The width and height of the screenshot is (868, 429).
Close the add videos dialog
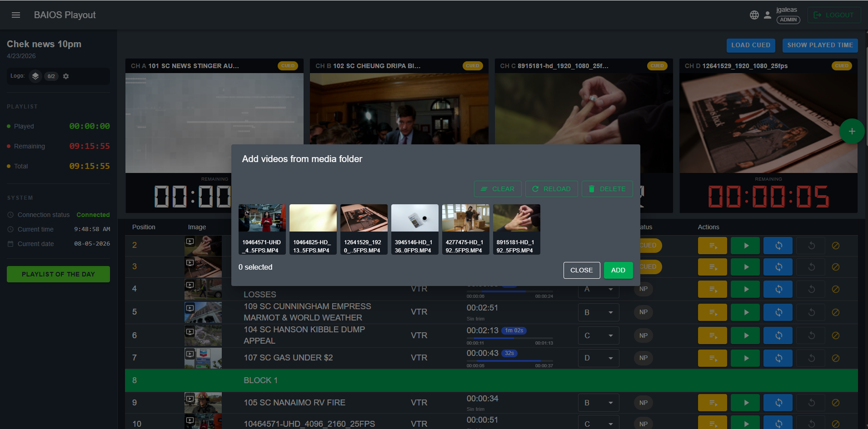[582, 270]
